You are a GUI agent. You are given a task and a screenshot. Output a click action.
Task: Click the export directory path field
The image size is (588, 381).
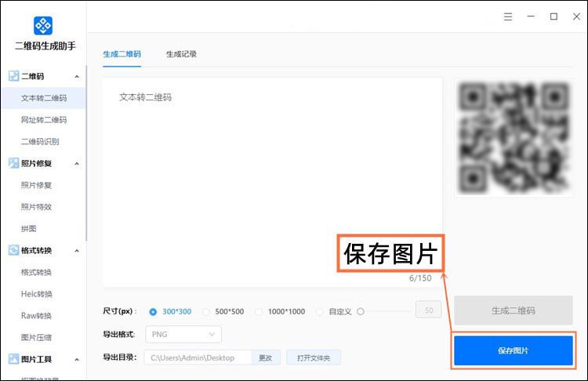[198, 357]
